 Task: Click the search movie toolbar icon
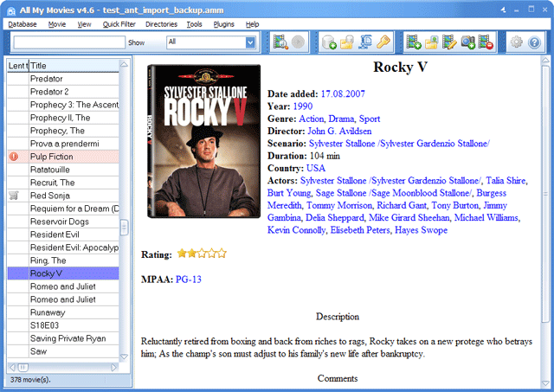[x=280, y=42]
